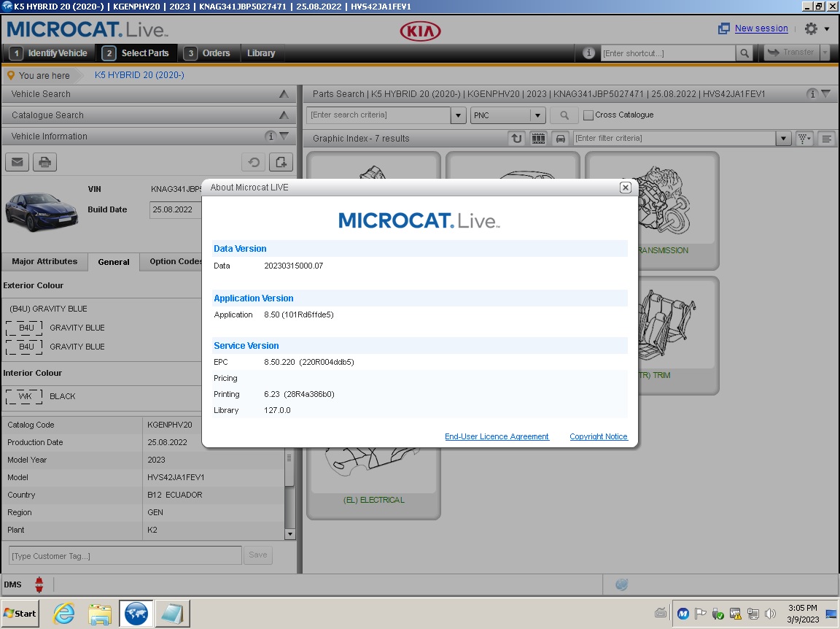Click the undo/reset vehicle icon
The image size is (840, 629).
click(x=254, y=162)
